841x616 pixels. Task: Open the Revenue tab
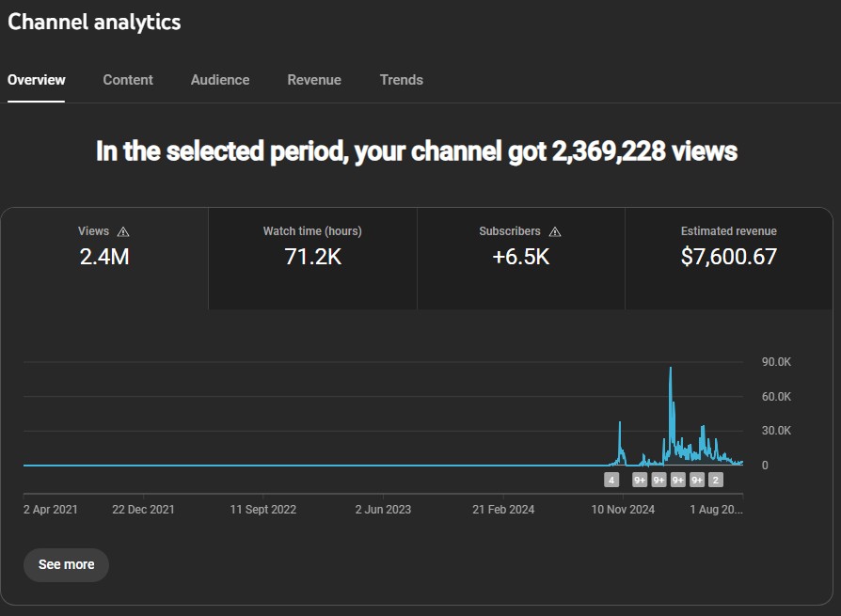314,80
